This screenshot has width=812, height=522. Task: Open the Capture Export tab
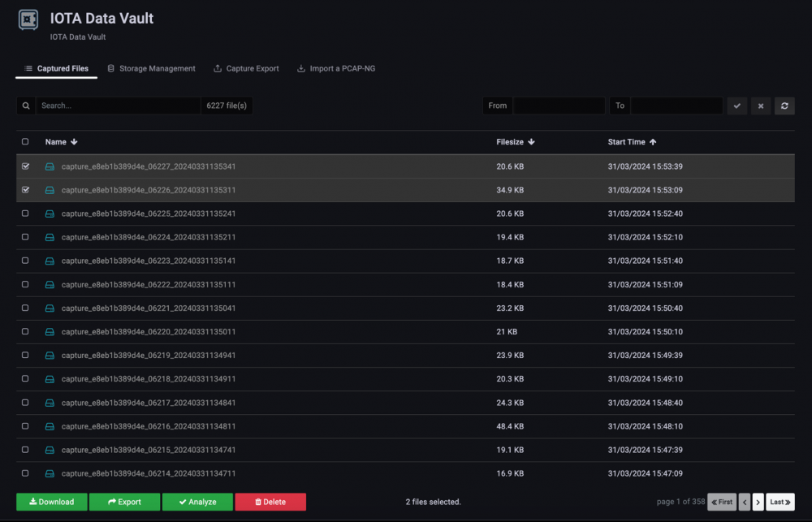pos(246,69)
